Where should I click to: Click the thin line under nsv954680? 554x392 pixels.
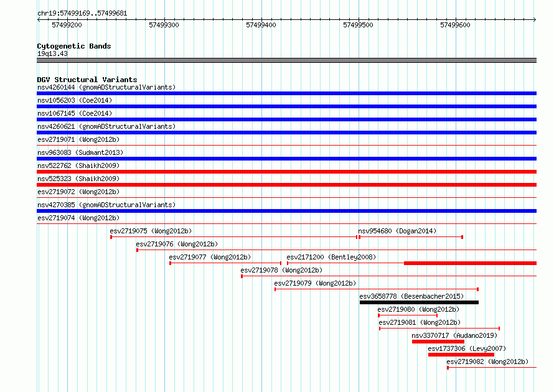point(411,237)
